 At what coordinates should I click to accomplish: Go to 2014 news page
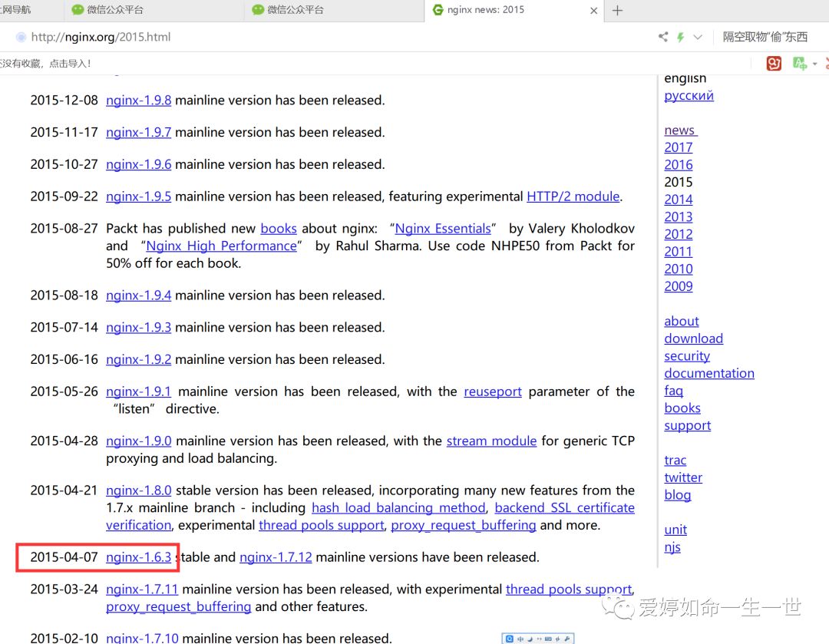(679, 200)
